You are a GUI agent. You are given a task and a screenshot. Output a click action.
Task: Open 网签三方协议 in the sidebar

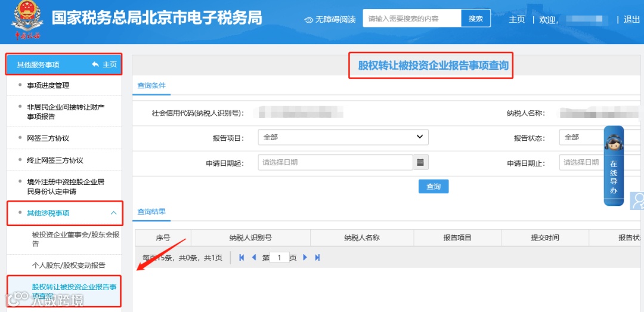click(48, 138)
